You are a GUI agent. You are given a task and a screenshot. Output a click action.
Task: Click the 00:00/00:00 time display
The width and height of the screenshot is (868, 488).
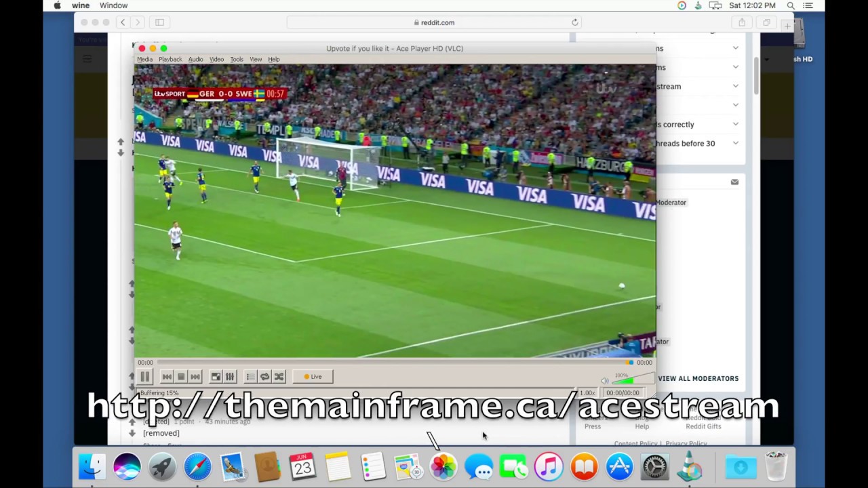coord(623,393)
